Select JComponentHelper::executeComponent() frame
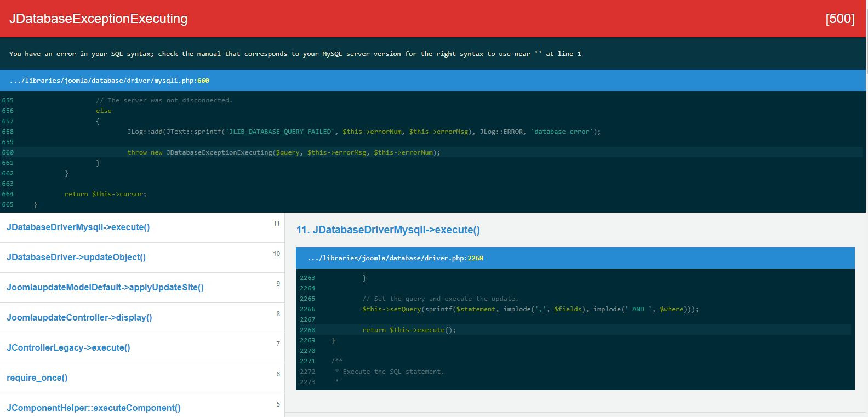 coord(142,405)
